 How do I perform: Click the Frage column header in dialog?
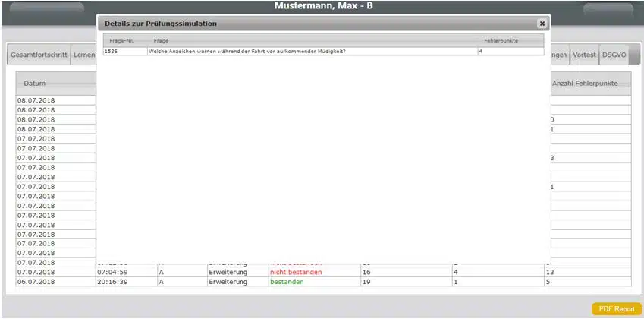tap(161, 40)
